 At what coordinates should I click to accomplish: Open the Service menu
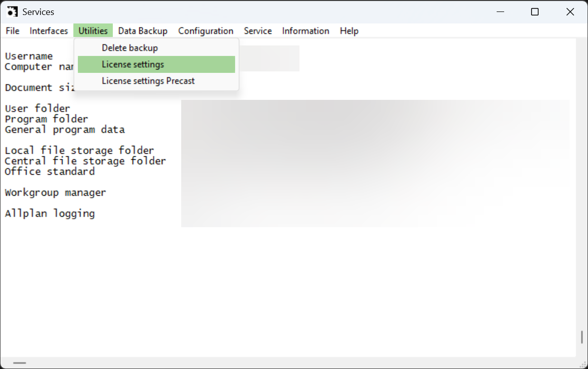pos(258,31)
